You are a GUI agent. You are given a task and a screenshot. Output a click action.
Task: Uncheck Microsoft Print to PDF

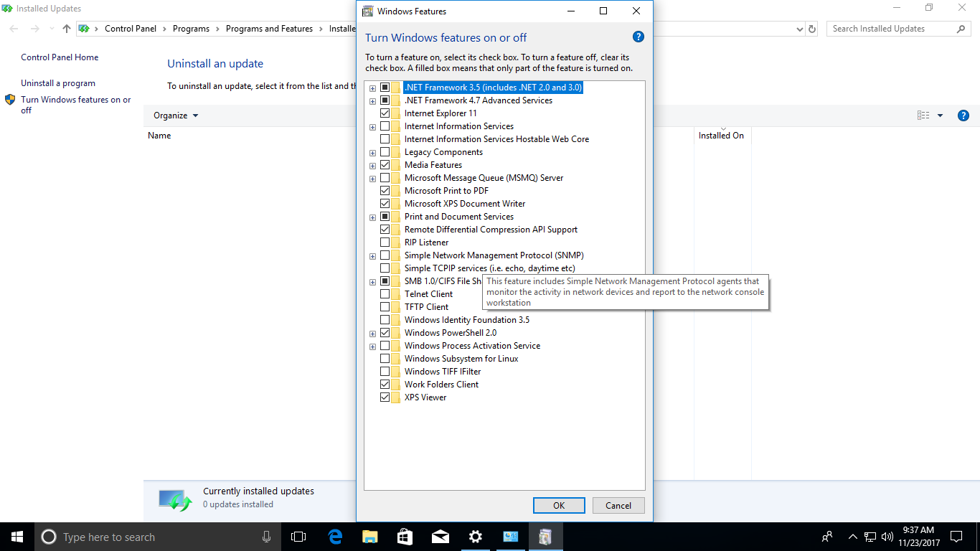pos(385,191)
